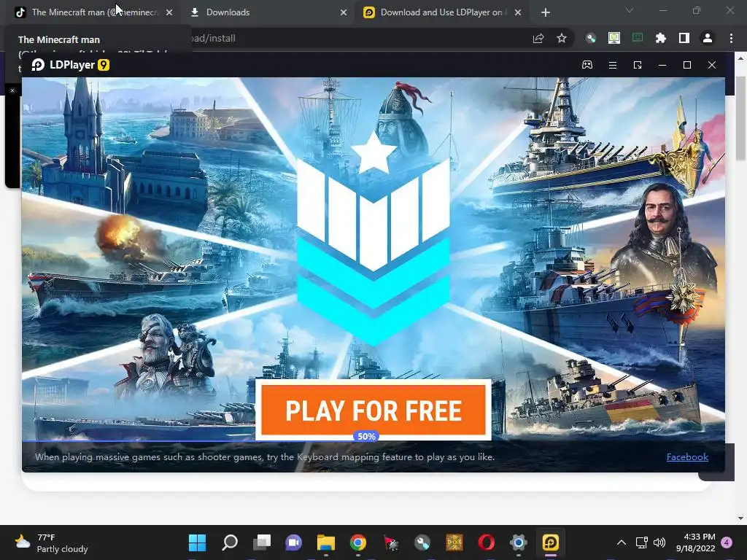
Task: Click the browser page vertical scrollbar
Action: pyautogui.click(x=741, y=119)
